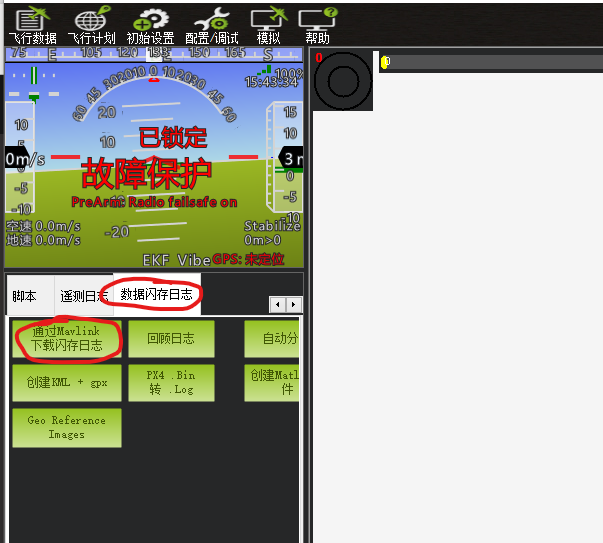This screenshot has height=543, width=603.
Task: Click the Stabilize flight mode text
Action: pyautogui.click(x=272, y=226)
